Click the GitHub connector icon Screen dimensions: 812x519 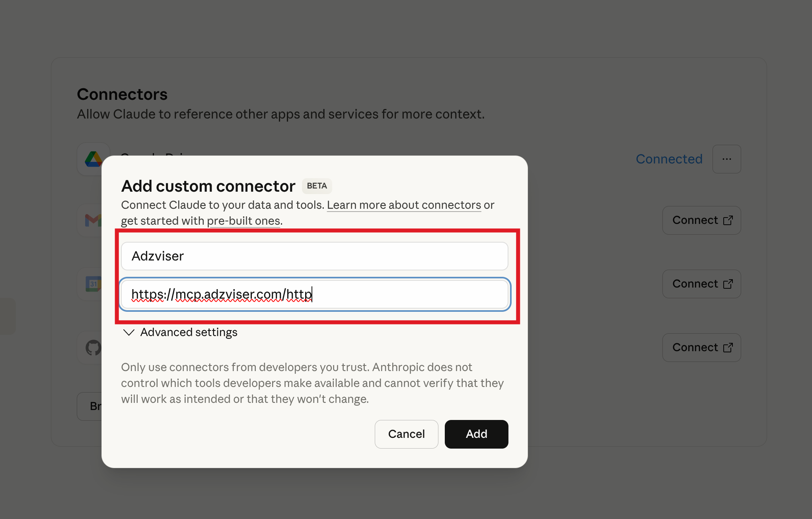[x=93, y=347]
